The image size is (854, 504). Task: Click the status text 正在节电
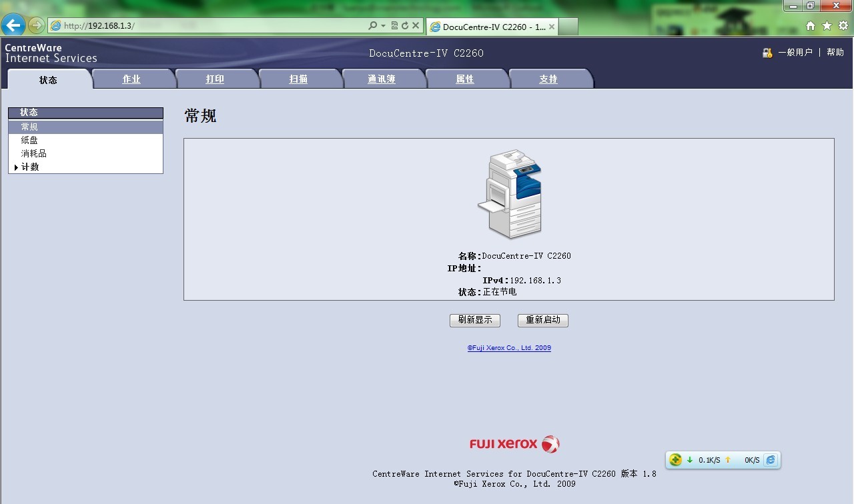click(x=500, y=292)
